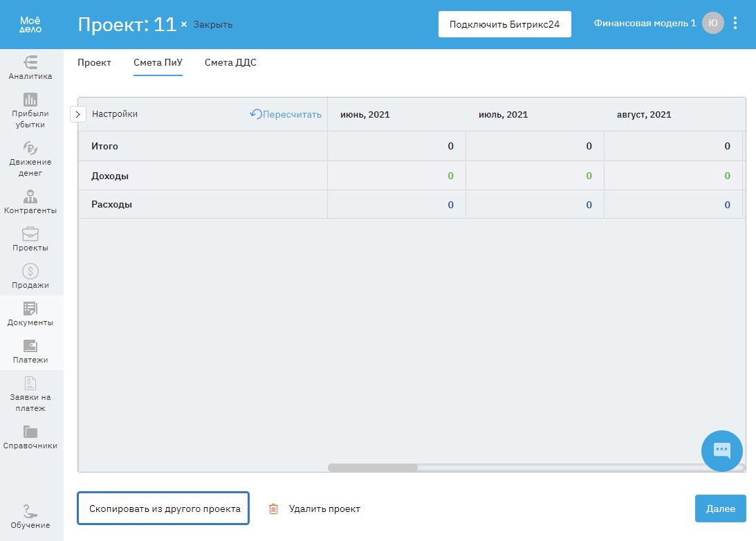Open the Финансовая модель 1 account menu
Screen dimensions: 756x541
coord(645,24)
